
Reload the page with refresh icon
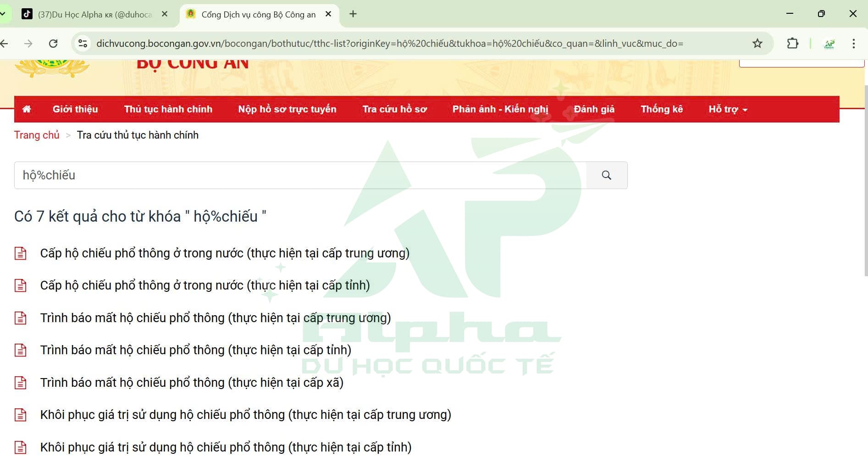click(x=53, y=44)
